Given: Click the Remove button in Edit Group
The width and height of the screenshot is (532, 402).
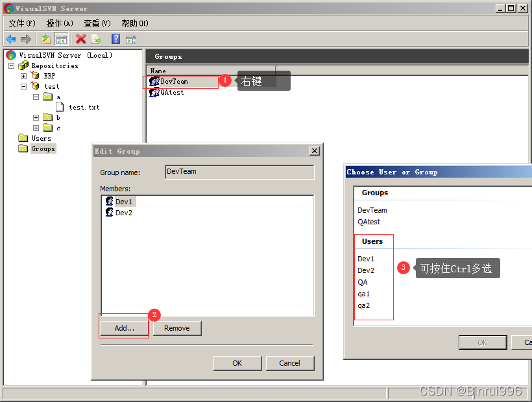Looking at the screenshot, I should pos(177,328).
